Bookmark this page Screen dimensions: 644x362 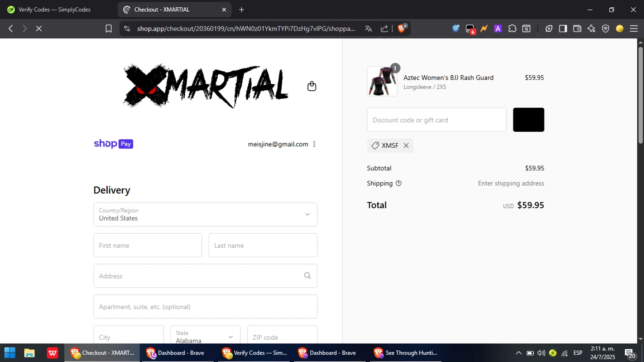pyautogui.click(x=109, y=28)
